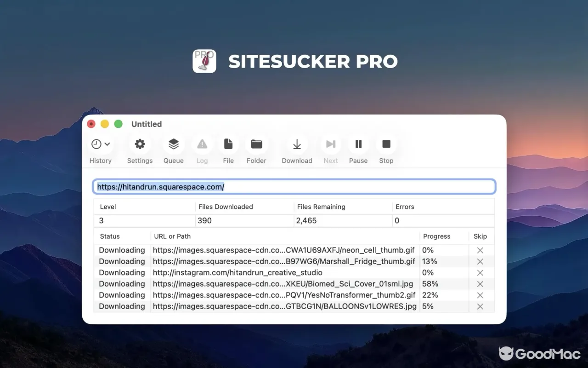Skip the instagram.com/hitandrun_creative_studio download
The image size is (588, 368).
[x=480, y=273]
